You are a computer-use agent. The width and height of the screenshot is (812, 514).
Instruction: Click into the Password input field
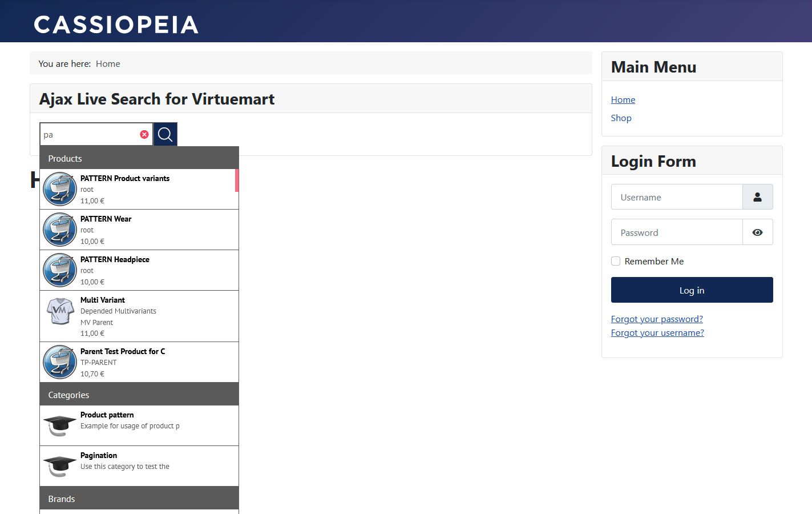[677, 232]
